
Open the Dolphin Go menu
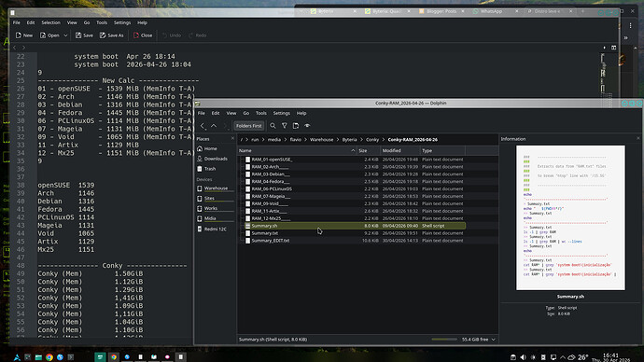point(246,113)
